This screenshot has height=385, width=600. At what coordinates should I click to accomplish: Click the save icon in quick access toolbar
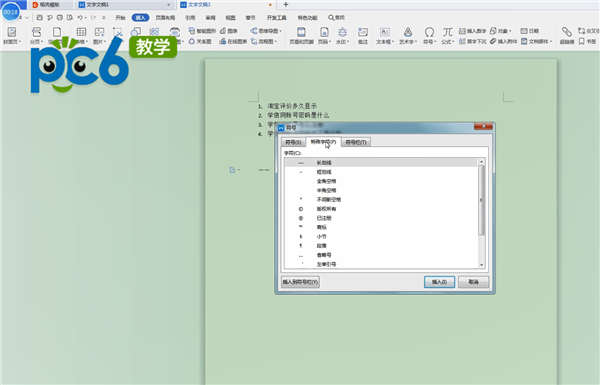39,18
